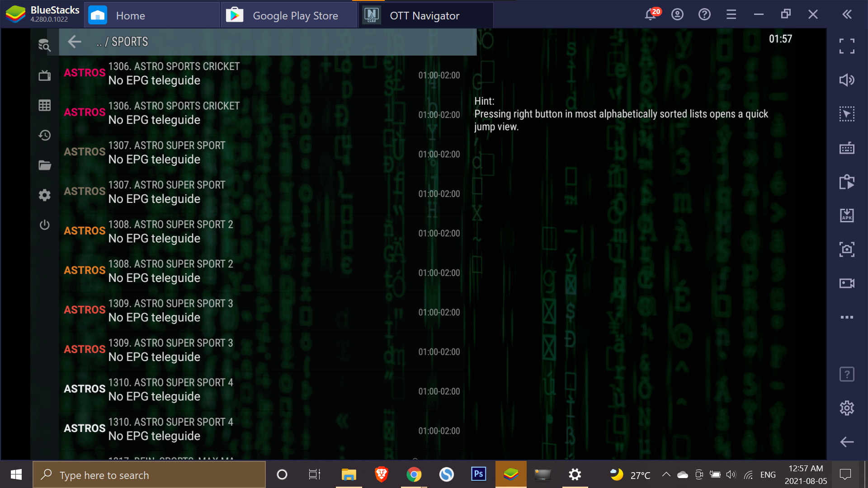Open Windows Settings gear in taskbar
The height and width of the screenshot is (488, 868).
click(575, 474)
